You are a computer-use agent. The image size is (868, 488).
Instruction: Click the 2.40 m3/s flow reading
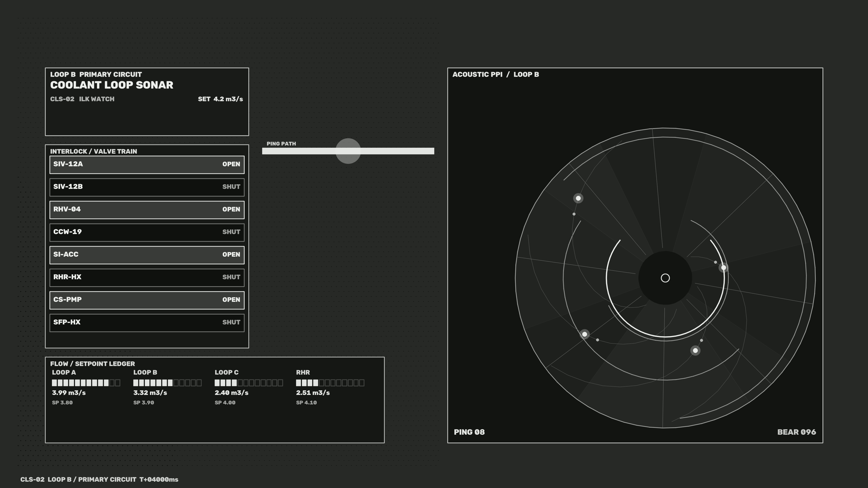click(x=231, y=393)
